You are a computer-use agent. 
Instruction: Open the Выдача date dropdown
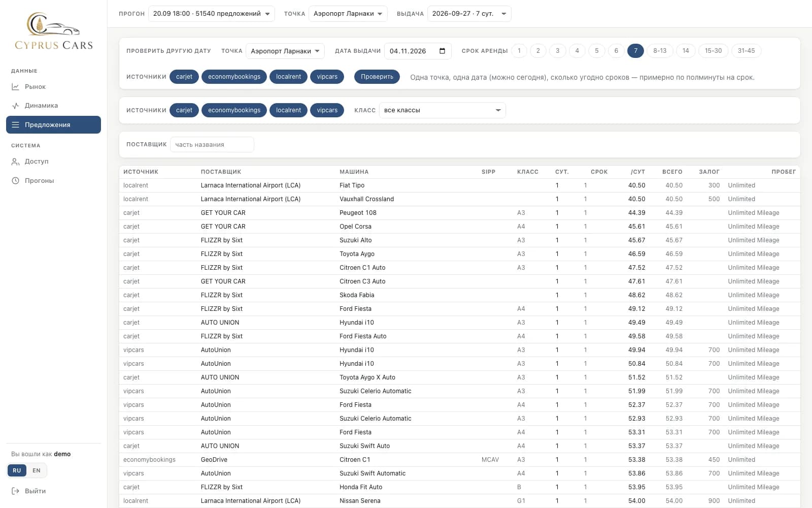[x=469, y=14]
